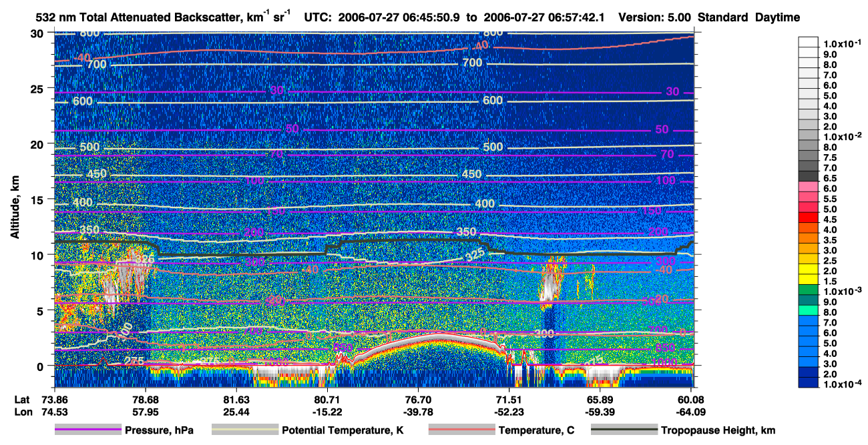
Task: Select latitude value 78.68
Action: [145, 400]
